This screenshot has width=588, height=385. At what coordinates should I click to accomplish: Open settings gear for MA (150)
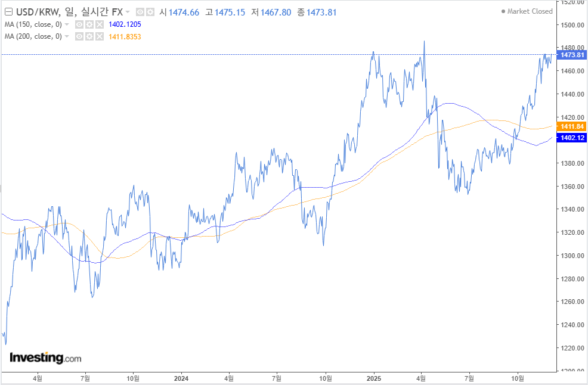coord(89,25)
